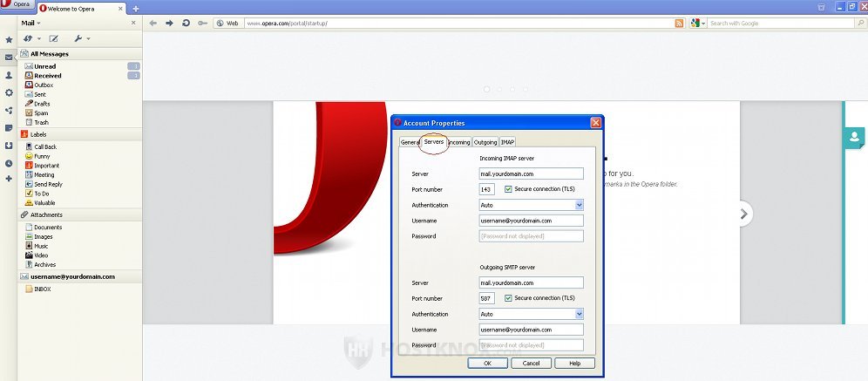Click the outgoing Password field

[x=532, y=345]
